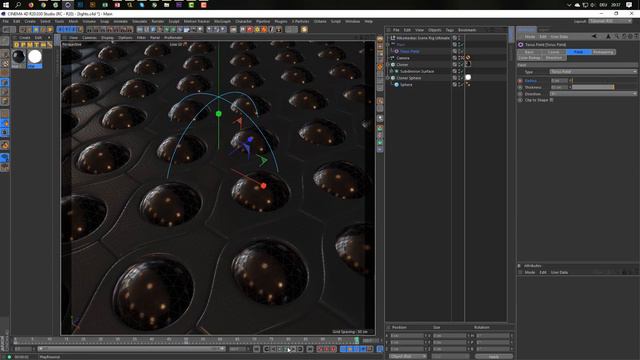Image resolution: width=640 pixels, height=360 pixels.
Task: Click the red icon in top toolbar
Action: tap(249, 29)
